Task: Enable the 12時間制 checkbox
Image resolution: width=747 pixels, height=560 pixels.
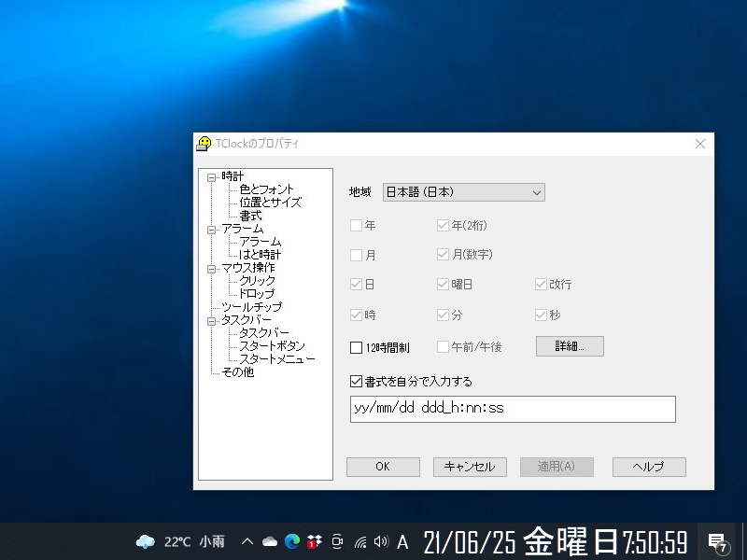Action: 355,346
